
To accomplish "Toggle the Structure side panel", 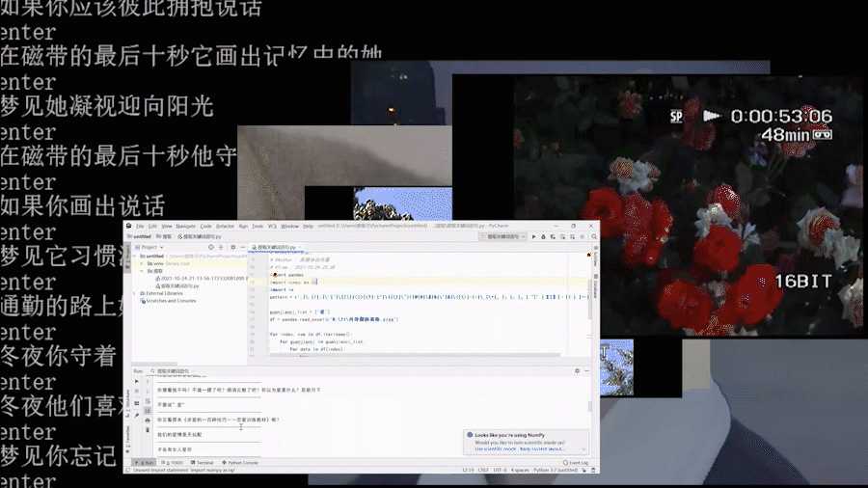I will [126, 394].
